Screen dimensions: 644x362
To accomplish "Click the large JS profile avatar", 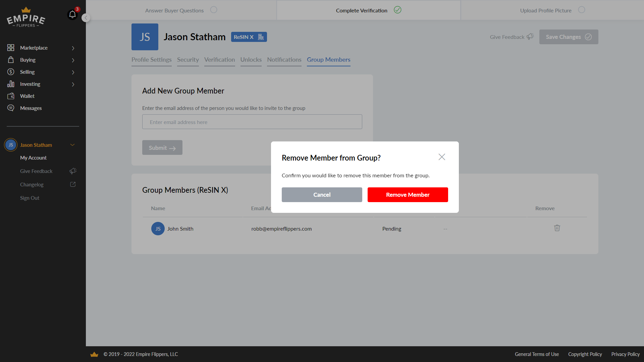I will tap(145, 37).
